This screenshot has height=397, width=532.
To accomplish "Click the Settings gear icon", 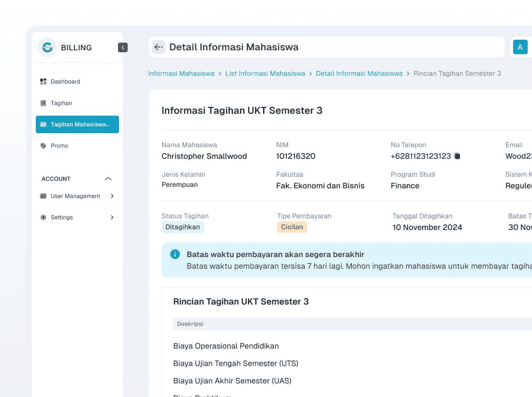I will (43, 217).
